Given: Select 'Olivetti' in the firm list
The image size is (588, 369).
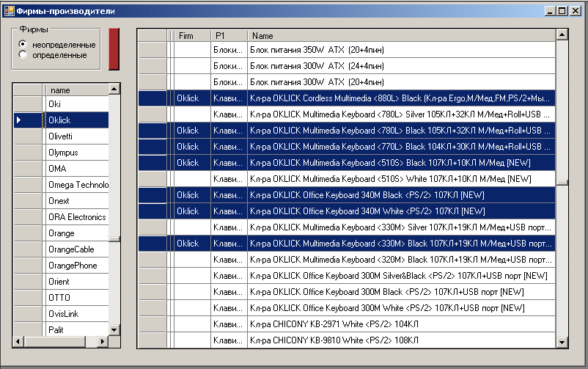Looking at the screenshot, I should [76, 136].
